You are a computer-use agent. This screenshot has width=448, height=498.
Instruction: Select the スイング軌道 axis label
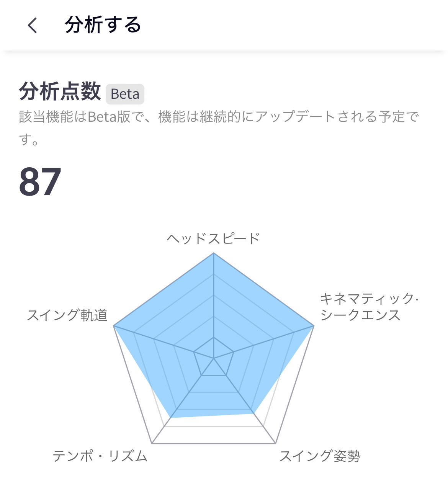(67, 315)
